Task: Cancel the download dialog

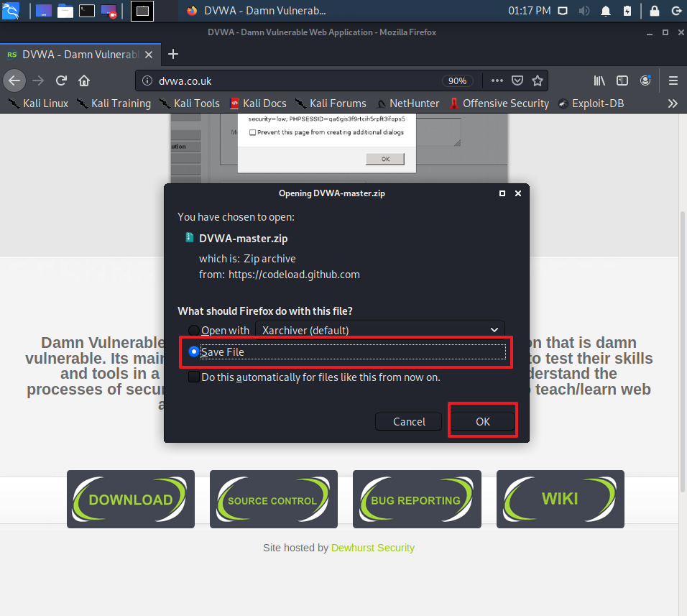Action: click(x=409, y=421)
